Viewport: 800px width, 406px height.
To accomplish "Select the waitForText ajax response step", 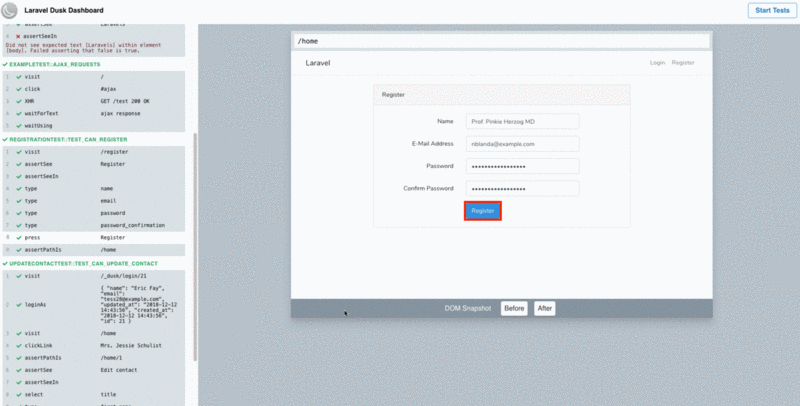I will 94,114.
